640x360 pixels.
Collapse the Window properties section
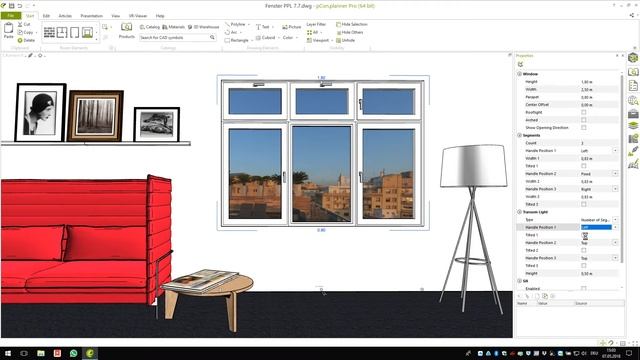pyautogui.click(x=520, y=74)
